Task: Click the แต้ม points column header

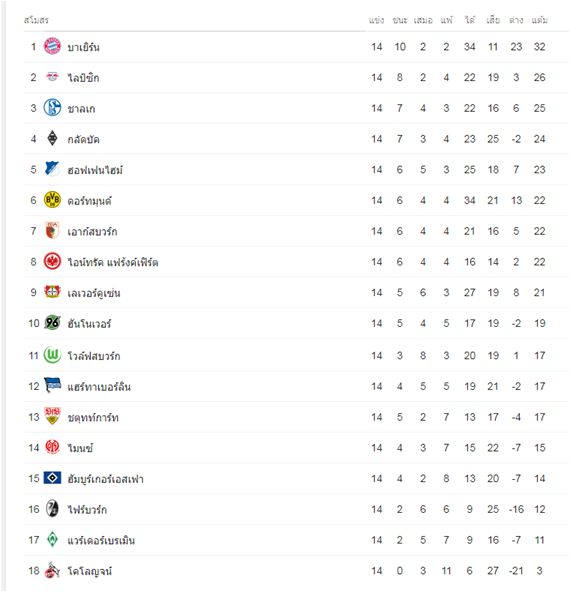Action: tap(539, 20)
